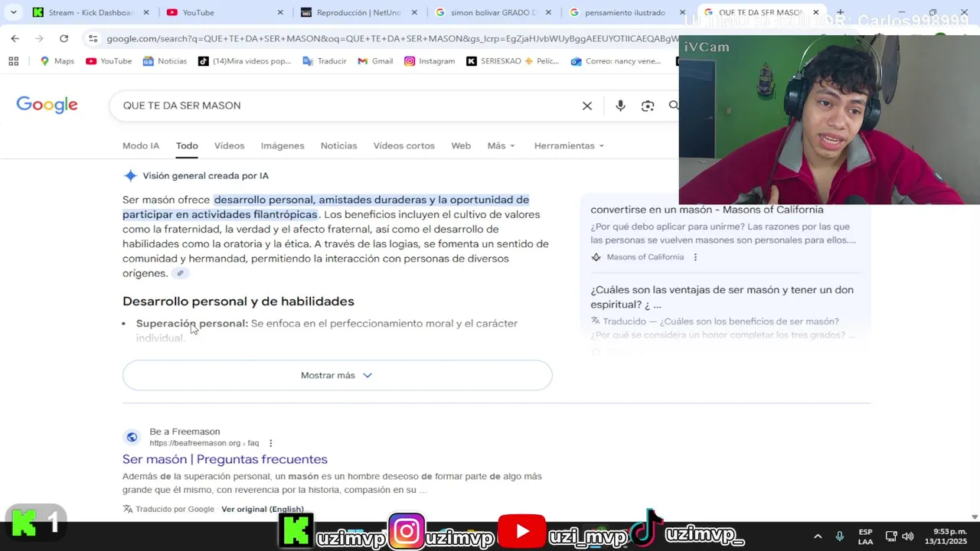The image size is (980, 551).
Task: Click the page scrollbar down arrow
Action: (975, 517)
